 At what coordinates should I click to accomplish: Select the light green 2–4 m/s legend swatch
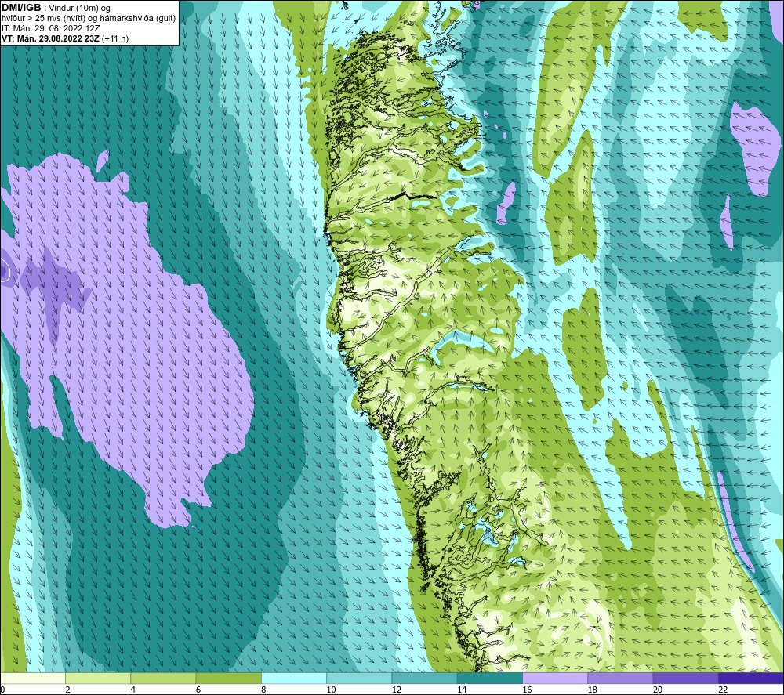point(98,679)
